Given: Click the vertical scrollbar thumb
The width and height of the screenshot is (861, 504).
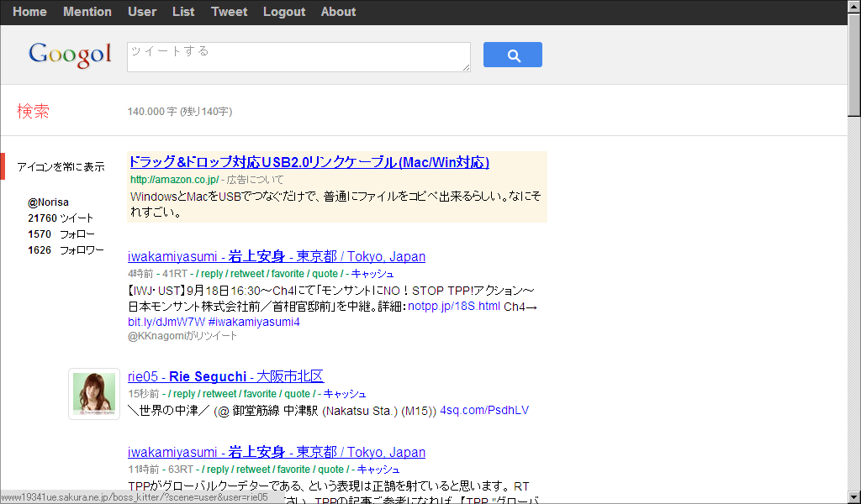Looking at the screenshot, I should point(854,64).
